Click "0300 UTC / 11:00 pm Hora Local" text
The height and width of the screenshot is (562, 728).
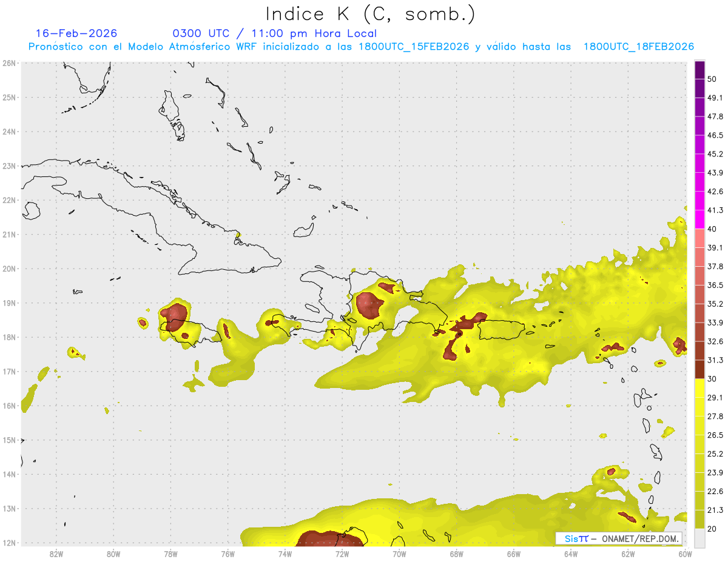(x=275, y=33)
